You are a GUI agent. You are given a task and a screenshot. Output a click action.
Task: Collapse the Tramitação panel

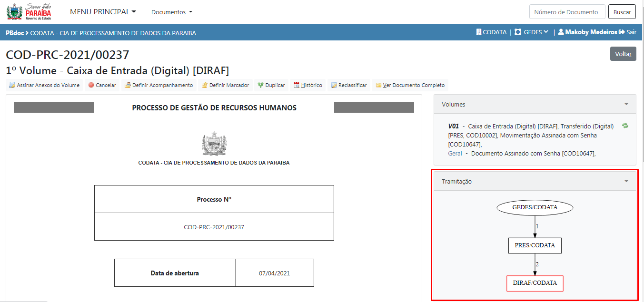click(626, 181)
